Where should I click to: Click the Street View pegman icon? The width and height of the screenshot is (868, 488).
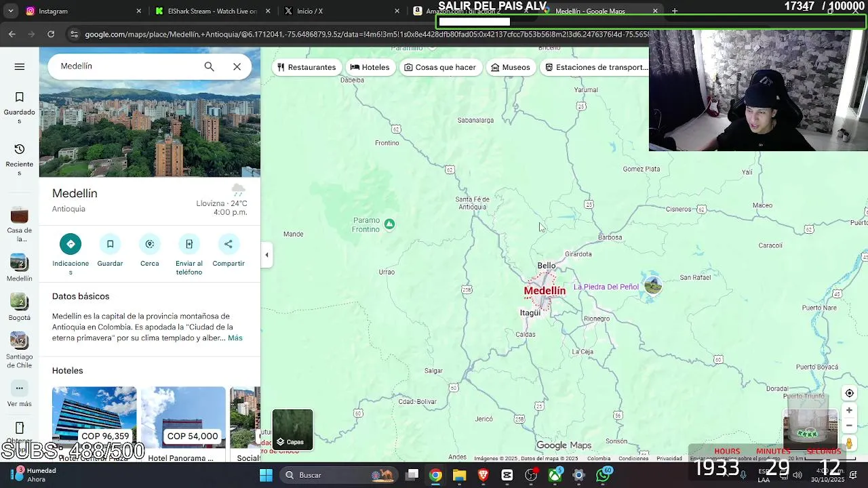[x=849, y=444]
